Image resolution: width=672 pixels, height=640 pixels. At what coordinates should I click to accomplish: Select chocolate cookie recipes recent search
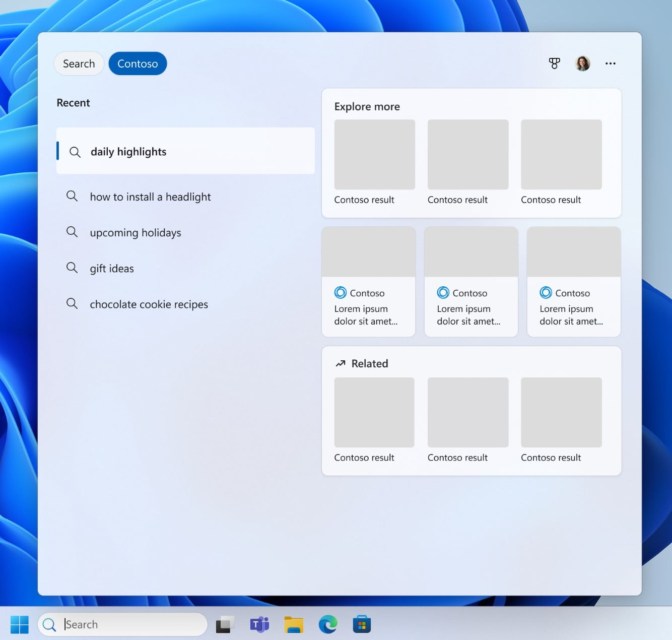149,304
